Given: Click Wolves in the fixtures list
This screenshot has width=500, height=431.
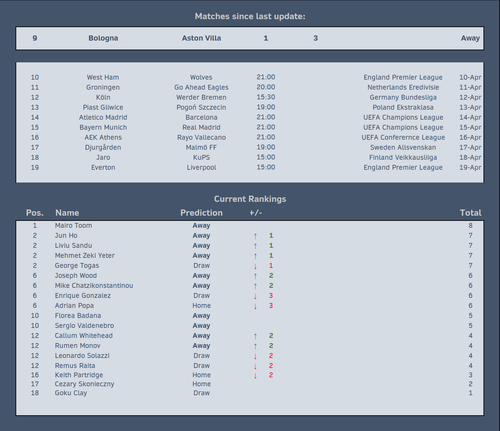Looking at the screenshot, I should coord(201,77).
